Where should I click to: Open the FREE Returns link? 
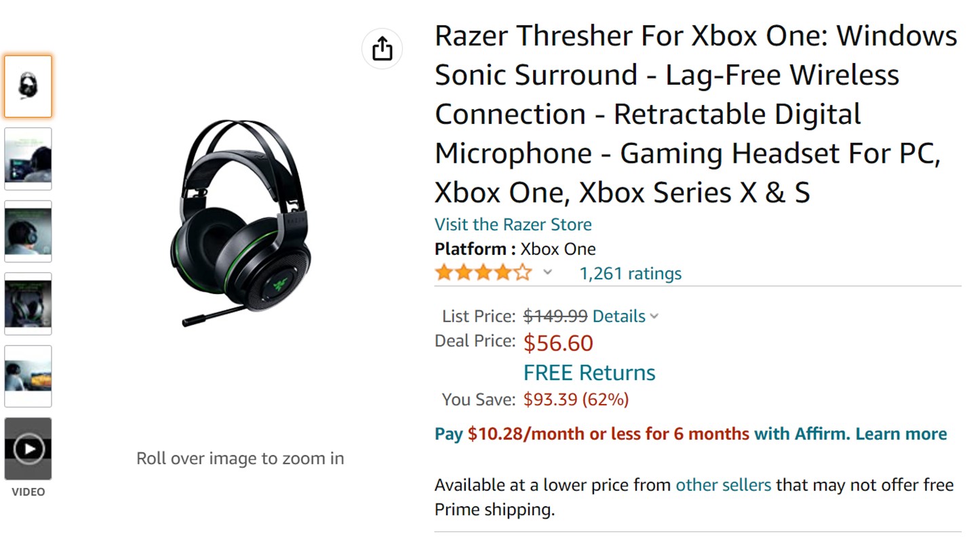click(x=589, y=373)
